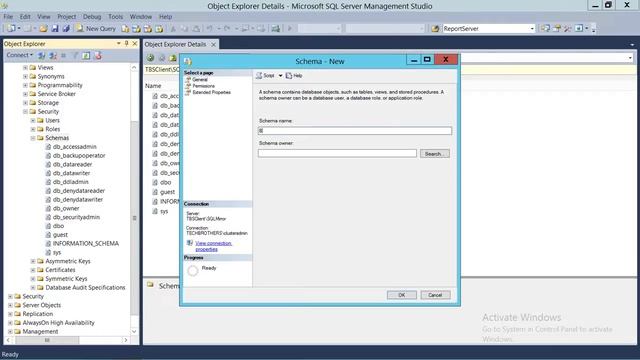The width and height of the screenshot is (640, 360).
Task: Click the icon left of the ReportServer combo
Action: (x=435, y=29)
